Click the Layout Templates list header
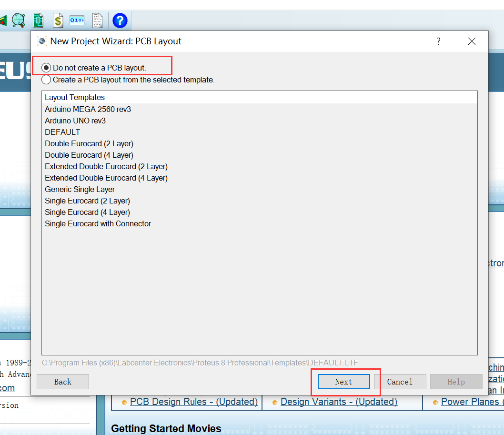Screen dimensions: 504x435 tap(260, 97)
